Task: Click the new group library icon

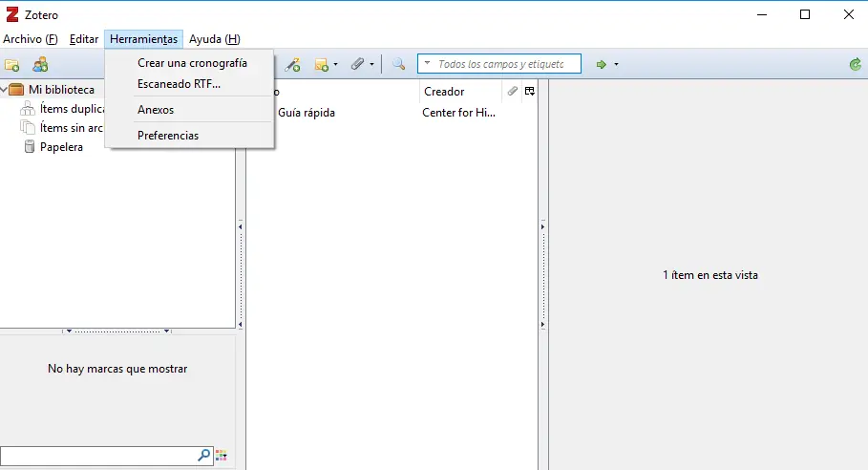Action: 40,65
